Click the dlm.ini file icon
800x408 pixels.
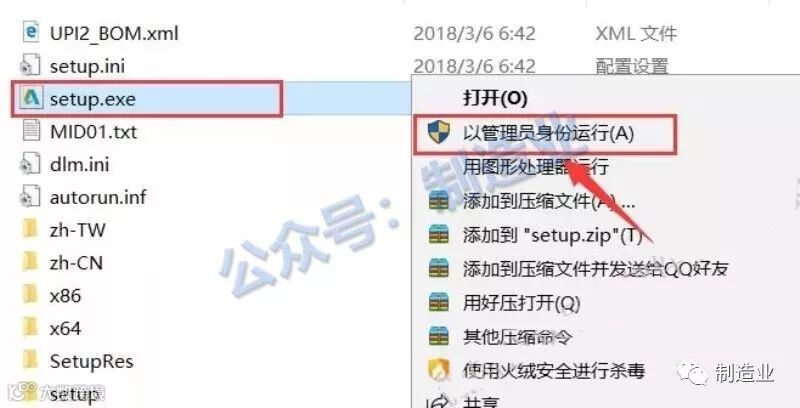coord(30,164)
